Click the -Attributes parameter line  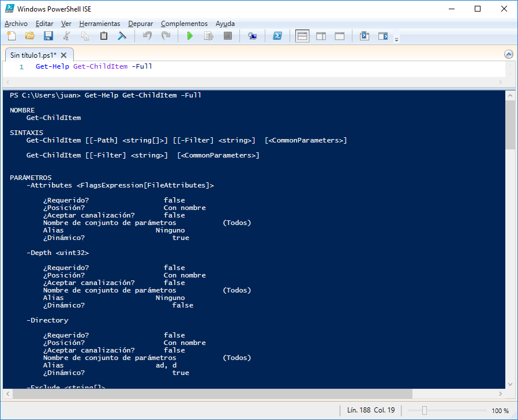pos(120,185)
